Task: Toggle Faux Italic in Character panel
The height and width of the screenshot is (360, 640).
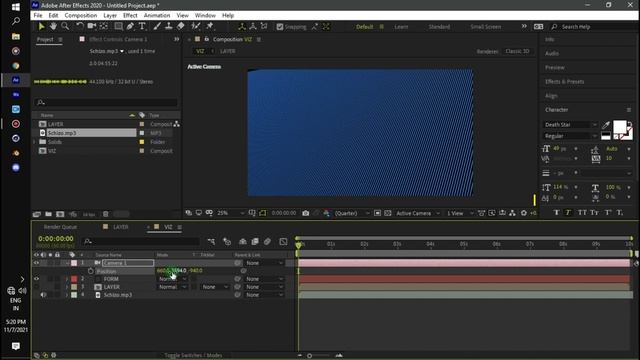Action: coord(568,212)
